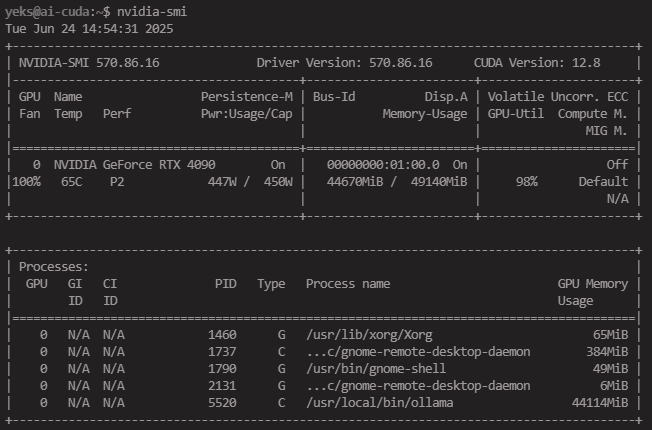This screenshot has height=430, width=652.
Task: Click memory usage '49MiB' for gnome-shell
Action: [x=610, y=369]
